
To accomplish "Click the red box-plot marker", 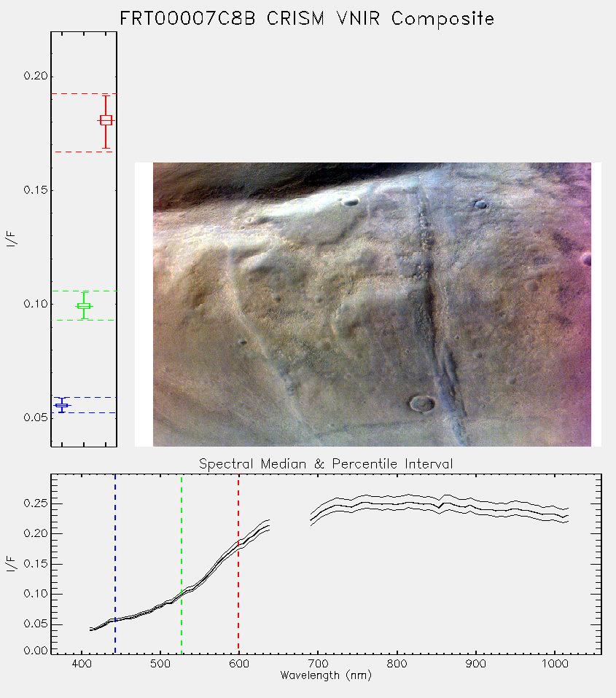I will (106, 121).
